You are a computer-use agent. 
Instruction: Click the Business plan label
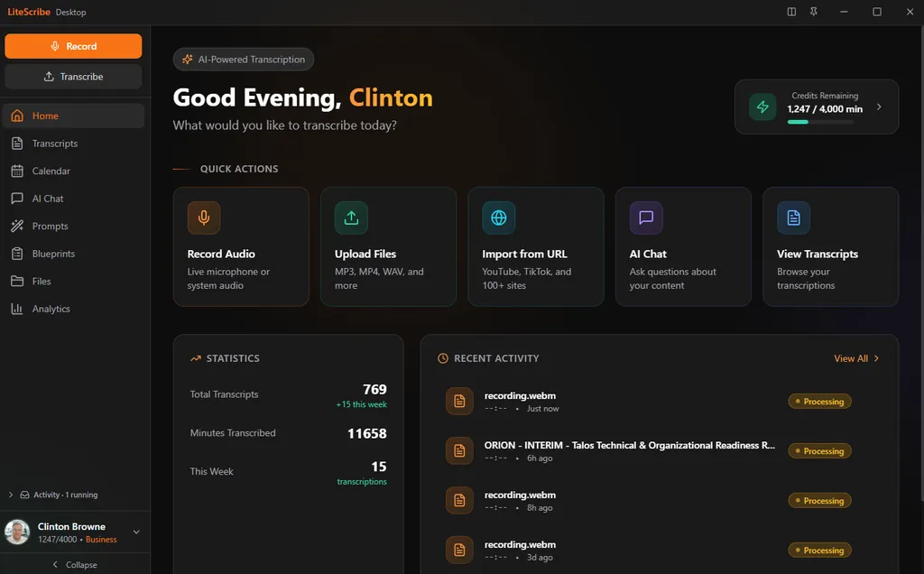pyautogui.click(x=101, y=539)
